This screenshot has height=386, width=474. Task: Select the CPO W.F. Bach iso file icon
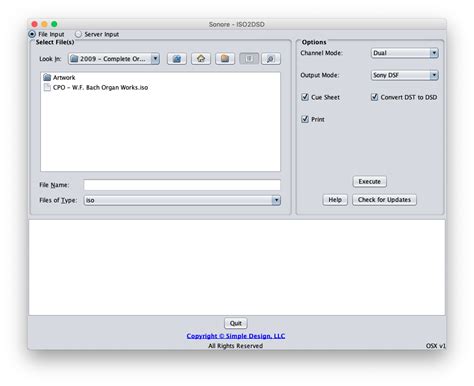tap(47, 87)
